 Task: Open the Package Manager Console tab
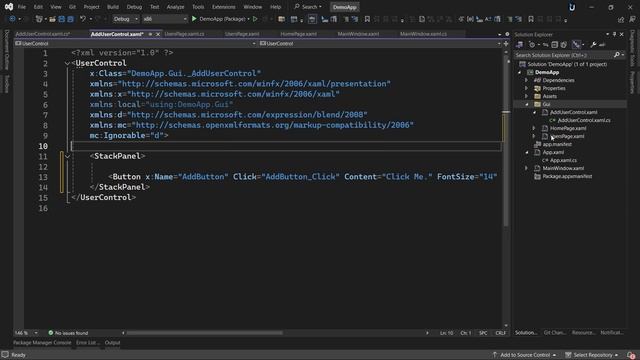click(x=42, y=343)
